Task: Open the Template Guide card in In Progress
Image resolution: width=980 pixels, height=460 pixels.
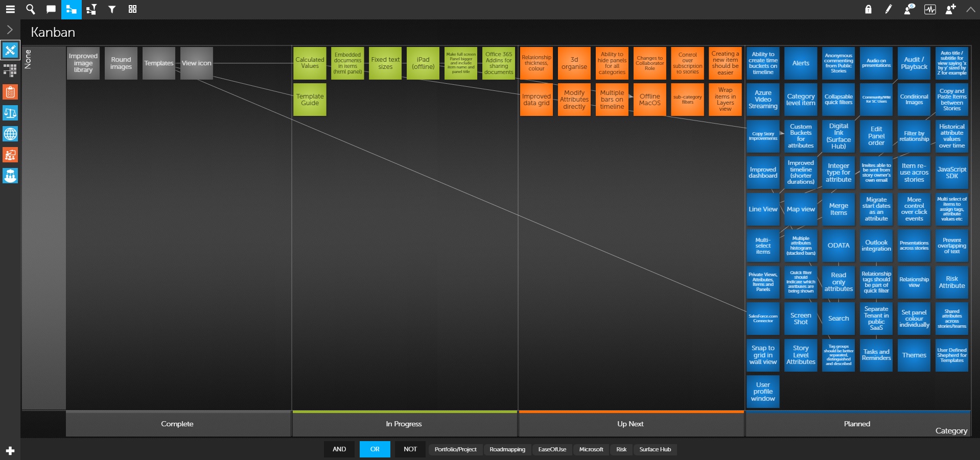Action: pyautogui.click(x=310, y=99)
